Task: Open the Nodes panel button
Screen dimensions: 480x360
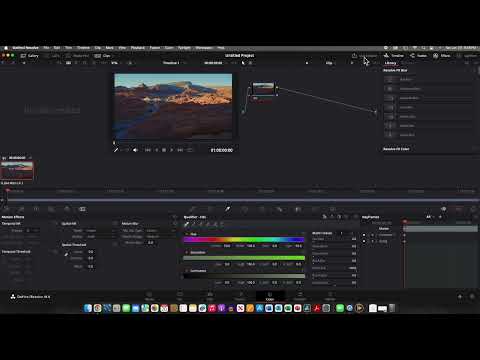Action: (418, 56)
